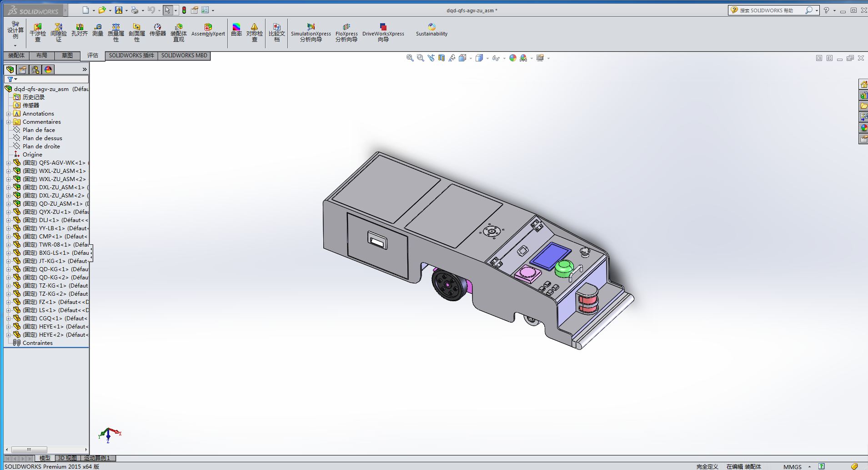Click the rebuild traffic light icon
The width and height of the screenshot is (868, 470).
[184, 10]
